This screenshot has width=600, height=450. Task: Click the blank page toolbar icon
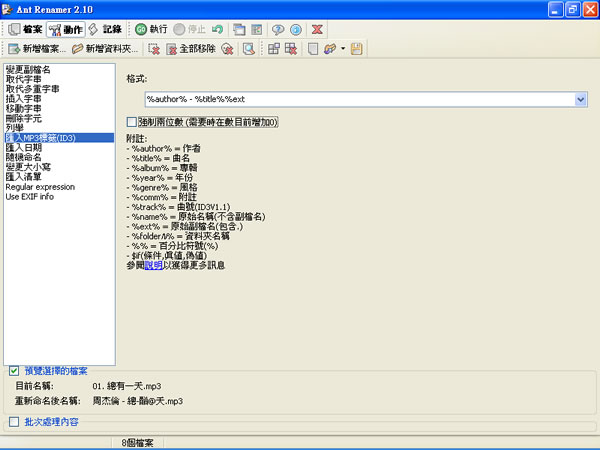(x=313, y=49)
